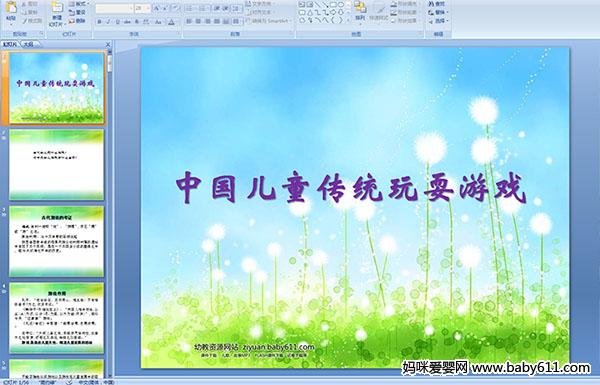Click the Delete slide icon
The width and height of the screenshot is (600, 385).
[72, 21]
